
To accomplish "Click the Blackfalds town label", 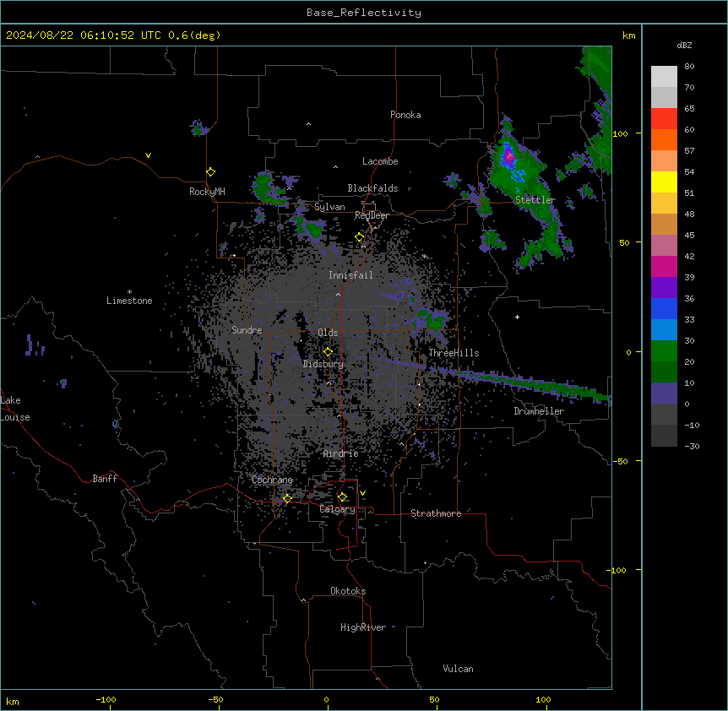I will pyautogui.click(x=372, y=188).
